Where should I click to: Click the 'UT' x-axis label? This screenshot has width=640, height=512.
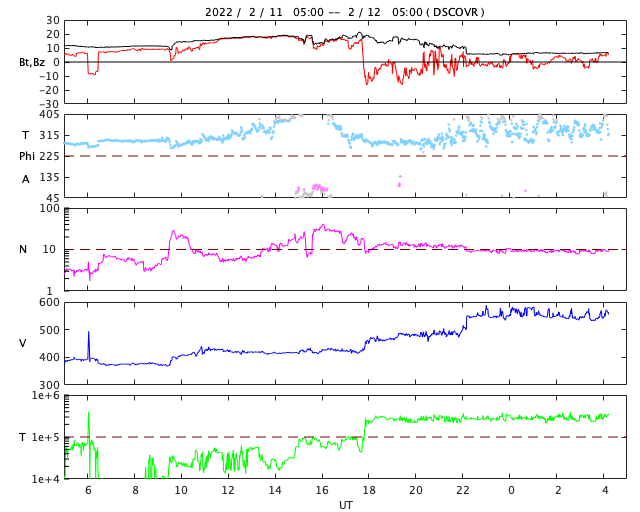coord(346,505)
